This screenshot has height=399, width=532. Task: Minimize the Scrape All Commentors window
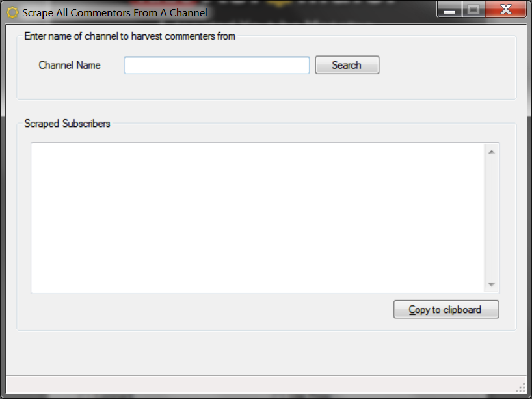coord(449,9)
